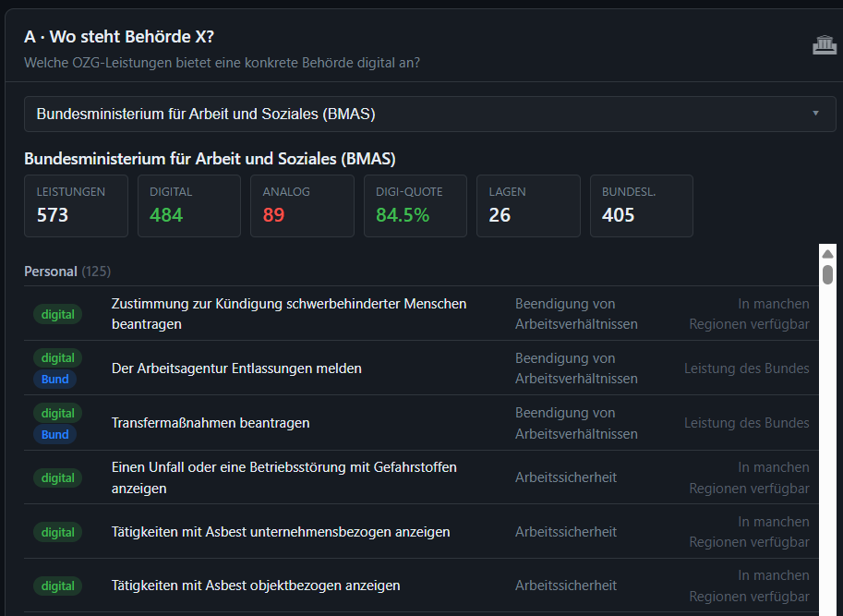Viewport: 843px width, 616px height.
Task: Click 'Transfermaßnahmen beantragen' row title
Action: coord(211,423)
